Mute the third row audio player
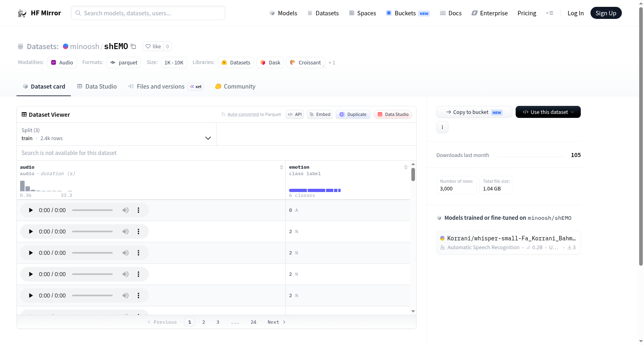Screen dimensions: 644x345 pyautogui.click(x=126, y=253)
